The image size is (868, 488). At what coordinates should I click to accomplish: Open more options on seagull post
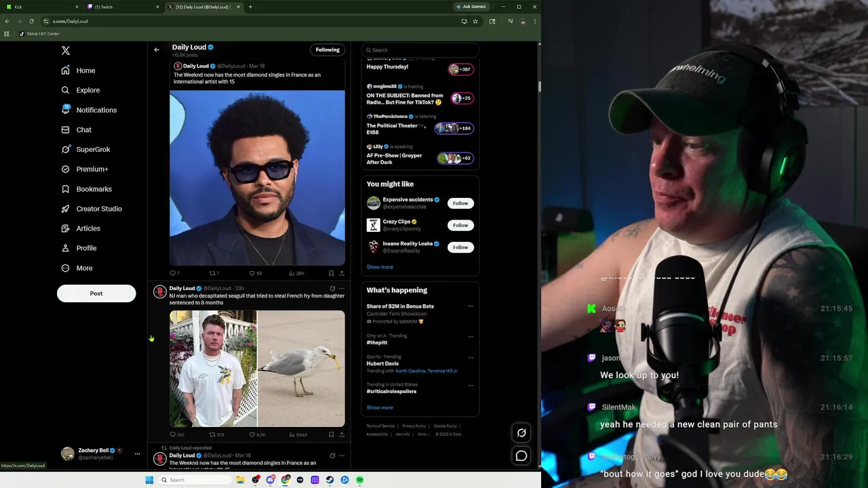pyautogui.click(x=342, y=288)
